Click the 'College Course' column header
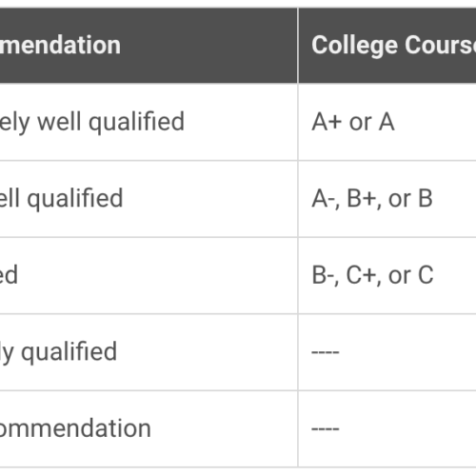 coord(387,46)
